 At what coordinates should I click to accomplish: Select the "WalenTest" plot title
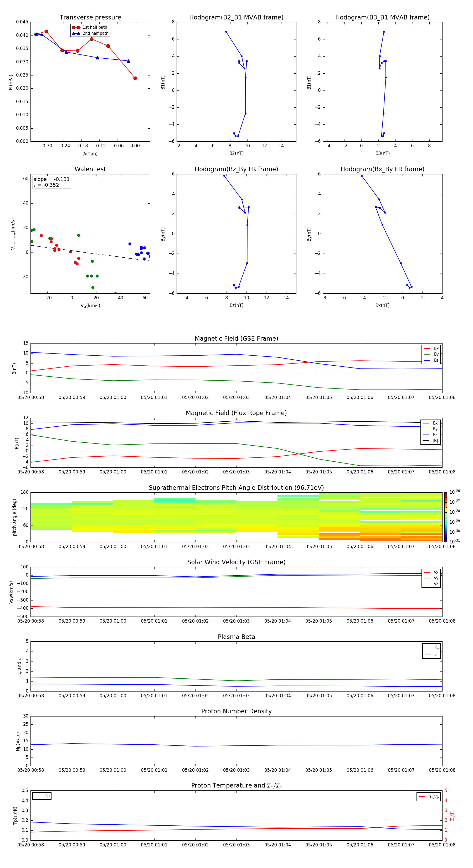click(x=90, y=169)
